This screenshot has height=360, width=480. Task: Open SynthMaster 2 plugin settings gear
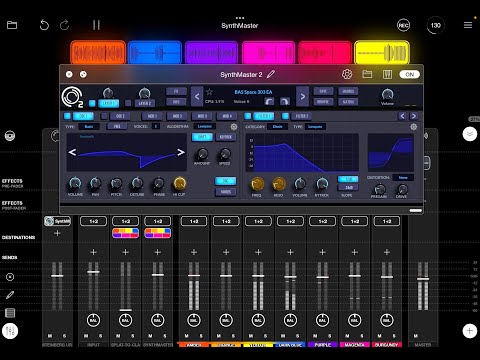(347, 74)
